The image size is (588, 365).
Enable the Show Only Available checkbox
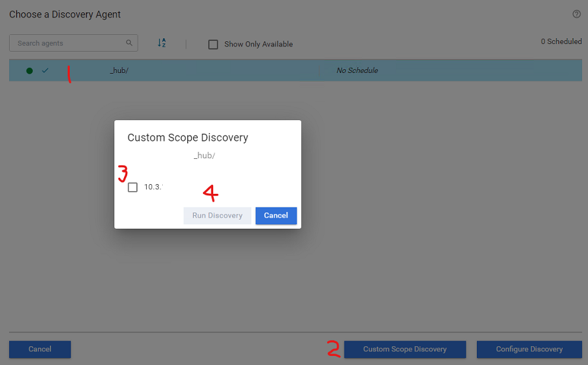[213, 45]
